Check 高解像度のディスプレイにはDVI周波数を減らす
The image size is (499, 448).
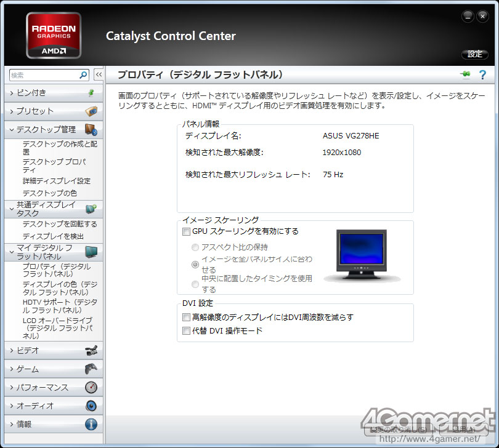(186, 317)
